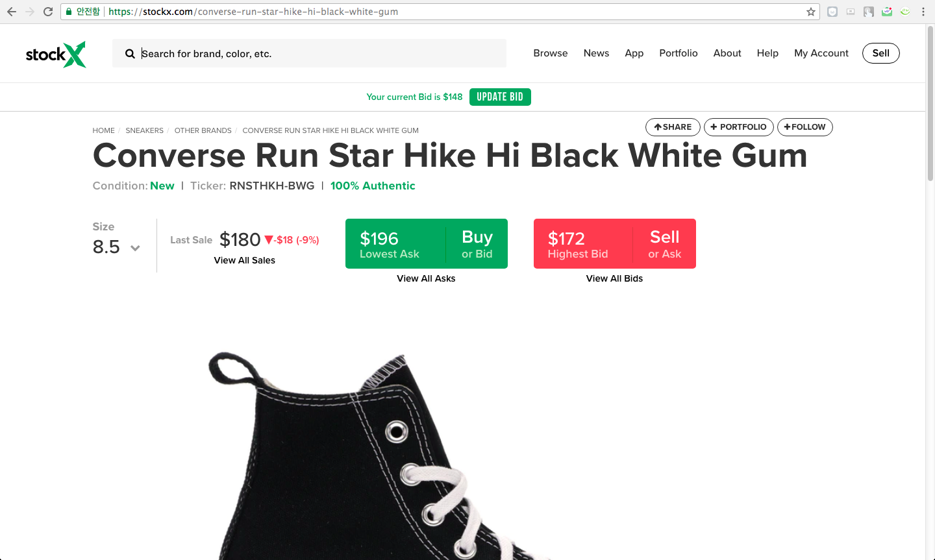935x560 pixels.
Task: Open the small monitor extension icon
Action: 851,12
